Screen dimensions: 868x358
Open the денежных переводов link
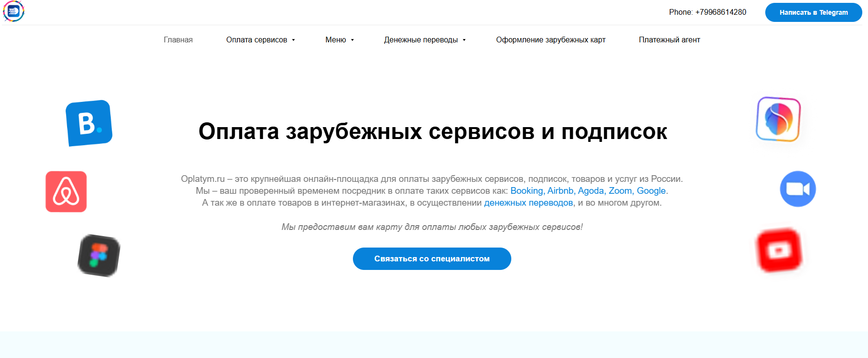click(x=528, y=203)
